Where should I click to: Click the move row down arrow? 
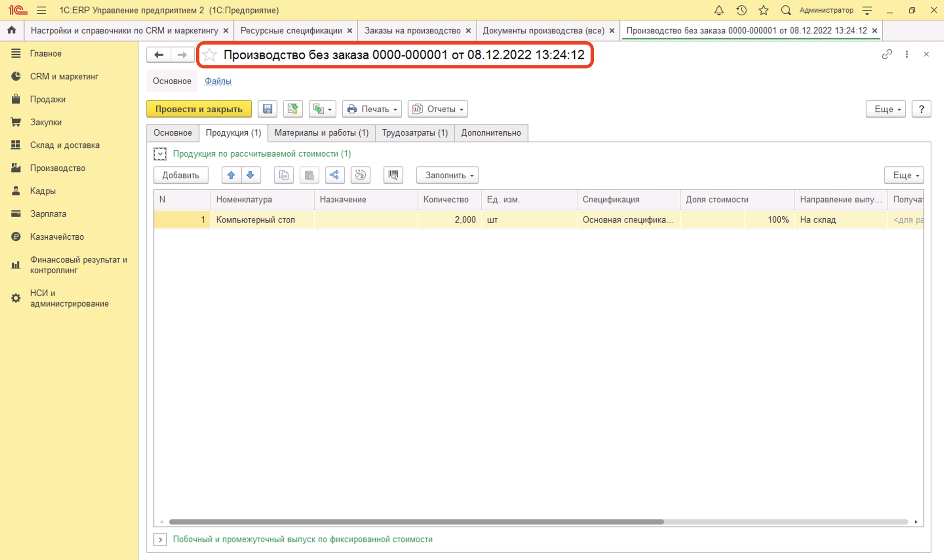pyautogui.click(x=250, y=175)
